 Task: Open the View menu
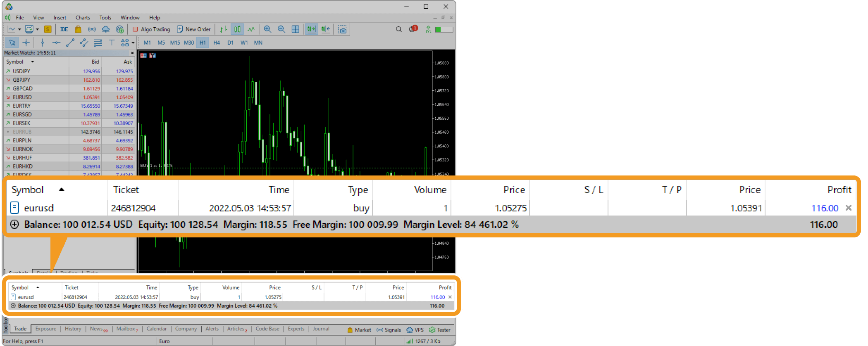coord(38,18)
